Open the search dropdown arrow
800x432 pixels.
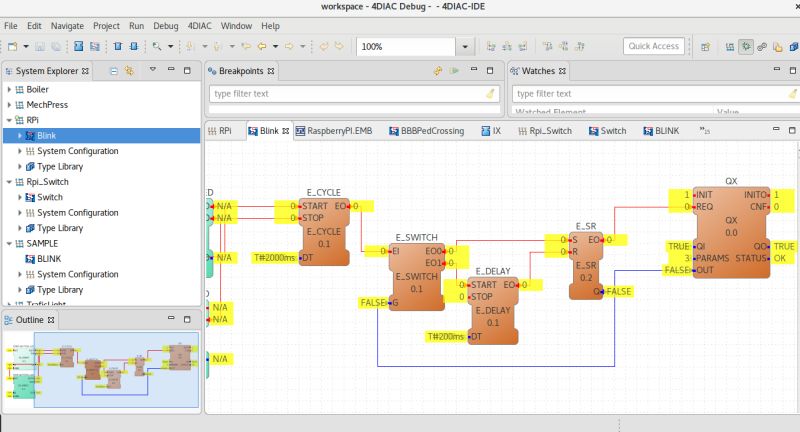pyautogui.click(x=170, y=46)
